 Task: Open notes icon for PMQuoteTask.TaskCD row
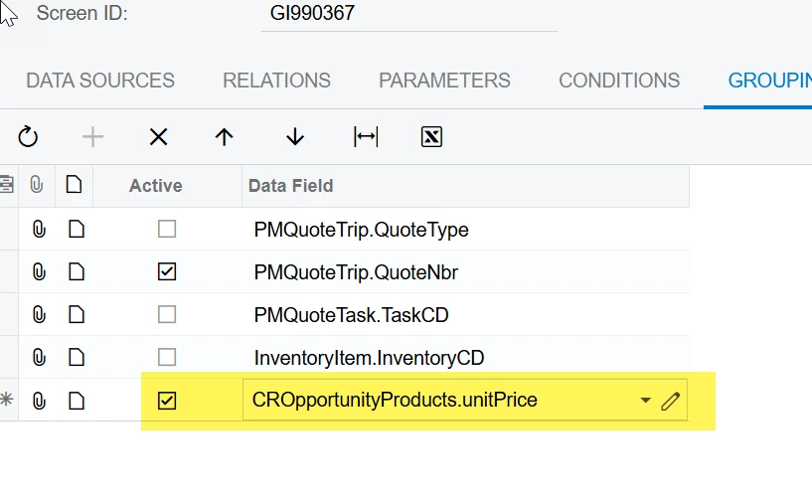(x=76, y=315)
